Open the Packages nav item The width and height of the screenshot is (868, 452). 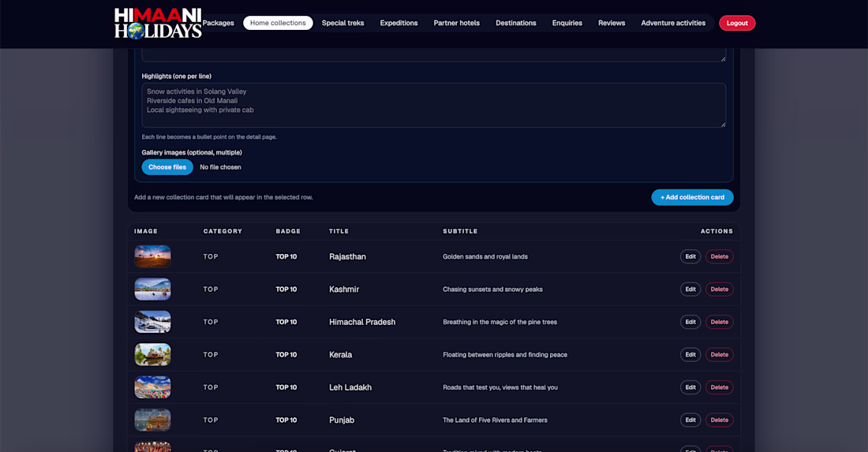click(x=218, y=23)
